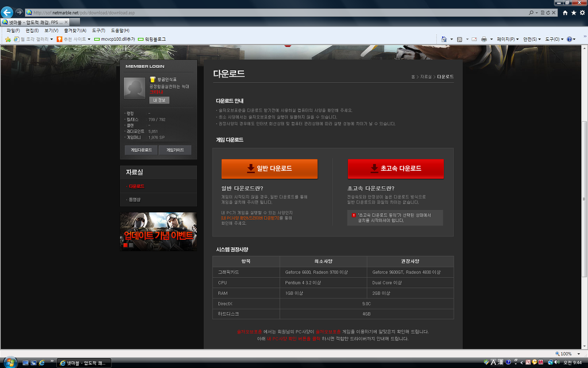
Task: Click the volume speaker tray icon
Action: click(557, 362)
